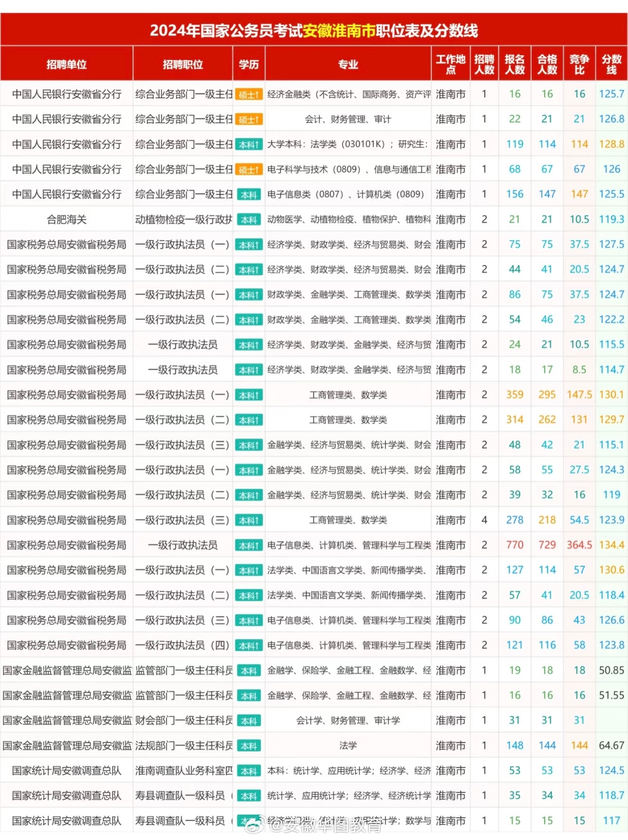Select the score cell 125.7
Image resolution: width=628 pixels, height=840 pixels.
[611, 94]
